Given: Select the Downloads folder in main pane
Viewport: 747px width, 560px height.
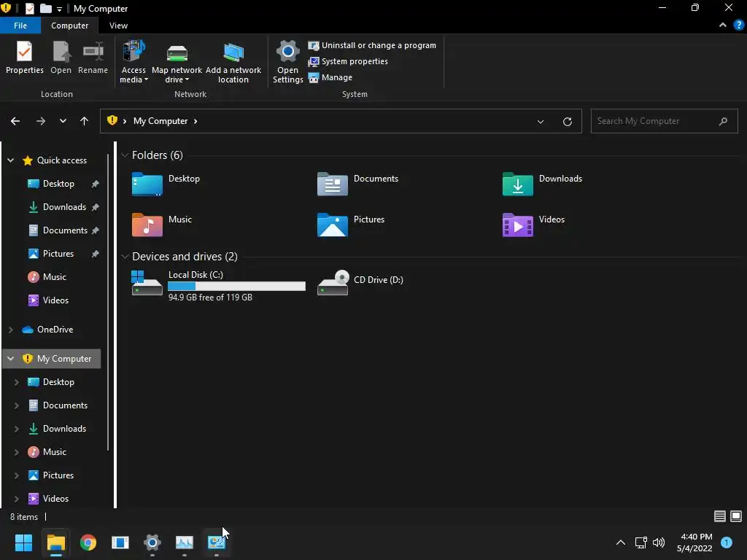Looking at the screenshot, I should point(542,184).
